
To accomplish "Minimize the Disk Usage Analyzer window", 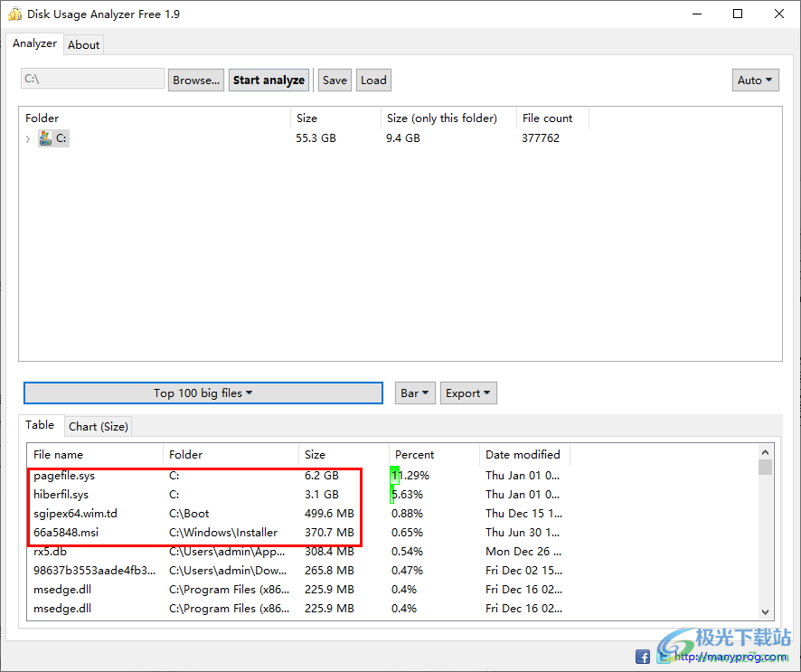I will click(x=697, y=14).
